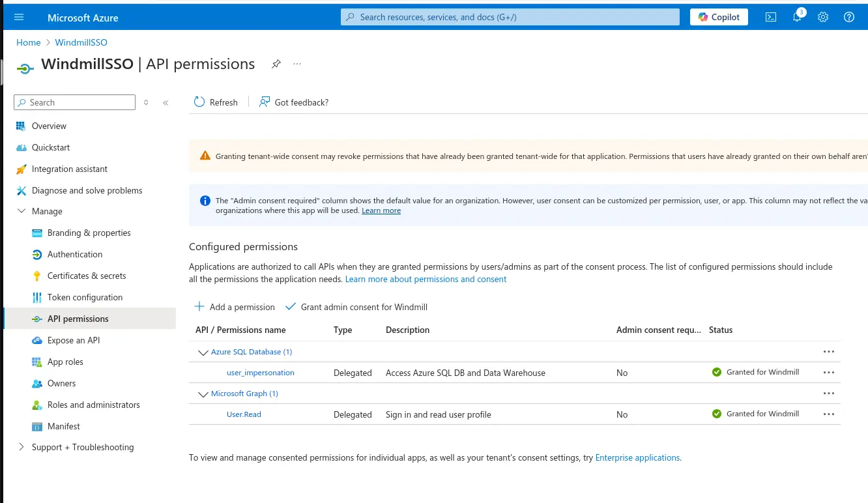Collapse the Azure SQL Database permission group
Viewport: 868px width, 503px height.
point(203,352)
